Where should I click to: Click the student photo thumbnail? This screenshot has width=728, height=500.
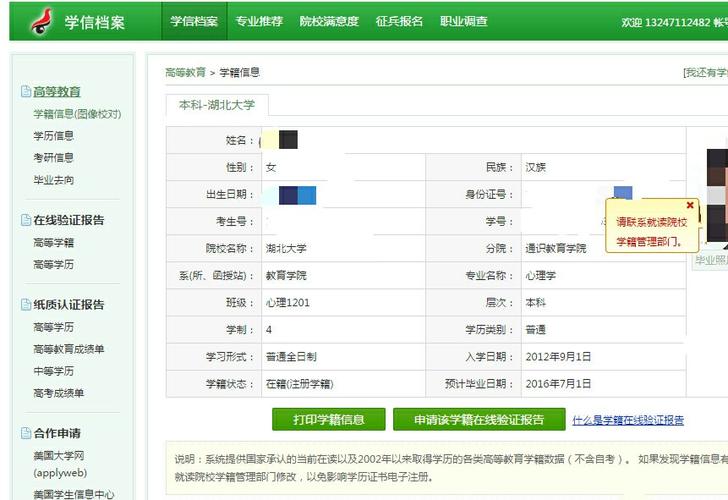tap(717, 195)
